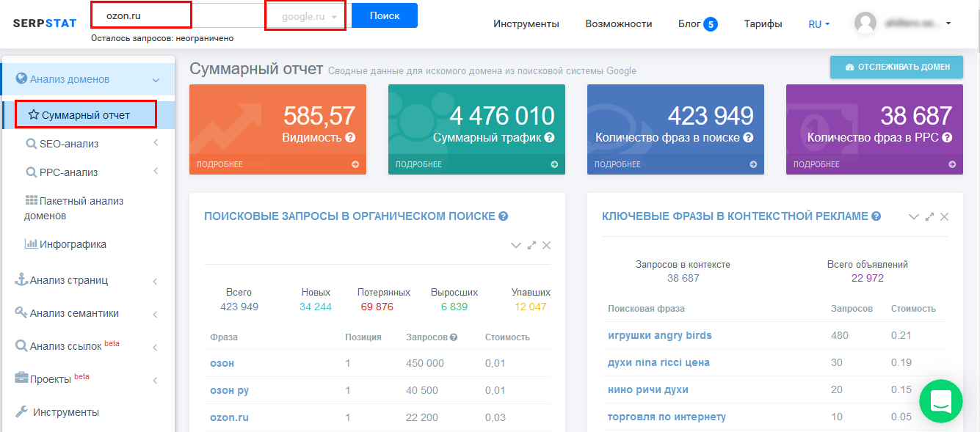Open the Инструменты top menu
The image size is (980, 432).
(526, 24)
